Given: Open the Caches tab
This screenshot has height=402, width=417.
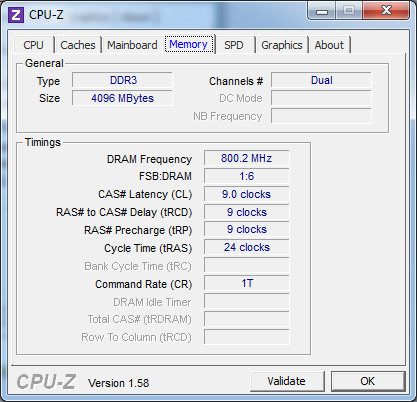Looking at the screenshot, I should click(x=78, y=45).
